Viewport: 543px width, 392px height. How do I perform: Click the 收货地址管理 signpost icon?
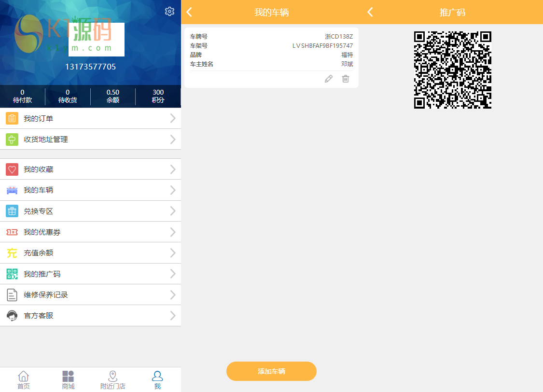tap(12, 140)
